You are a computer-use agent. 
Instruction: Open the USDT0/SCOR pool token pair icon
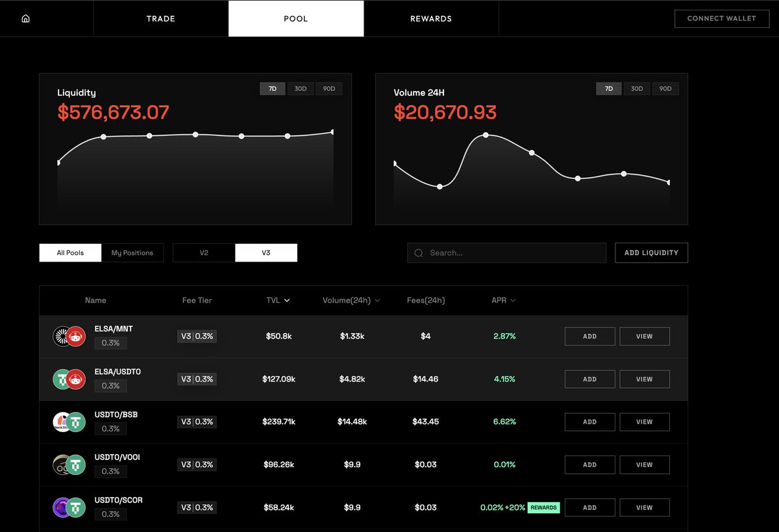point(69,507)
